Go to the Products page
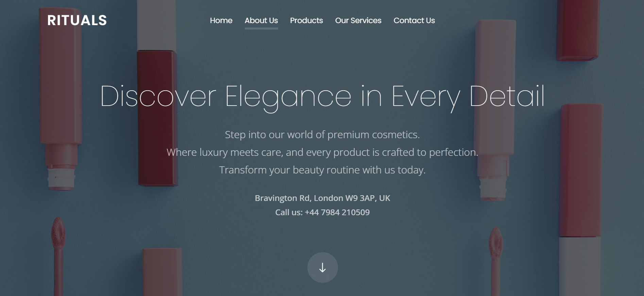Viewport: 644px width, 296px height. (306, 20)
